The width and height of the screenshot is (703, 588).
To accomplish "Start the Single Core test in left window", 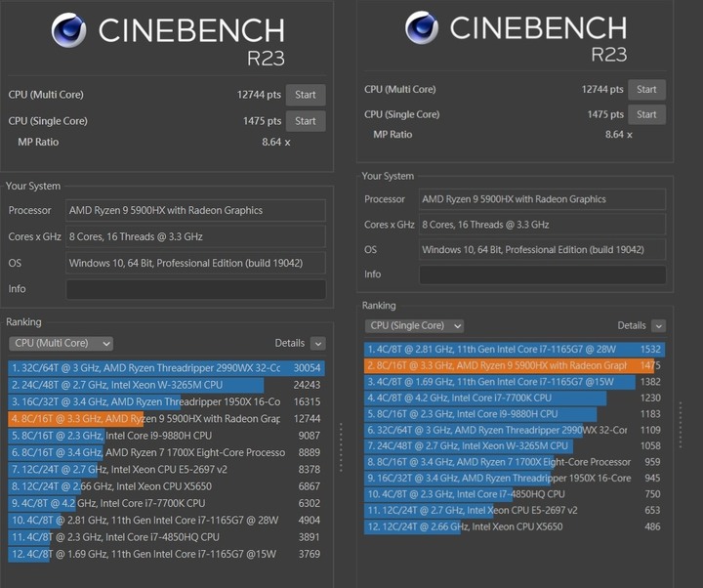I will tap(306, 121).
